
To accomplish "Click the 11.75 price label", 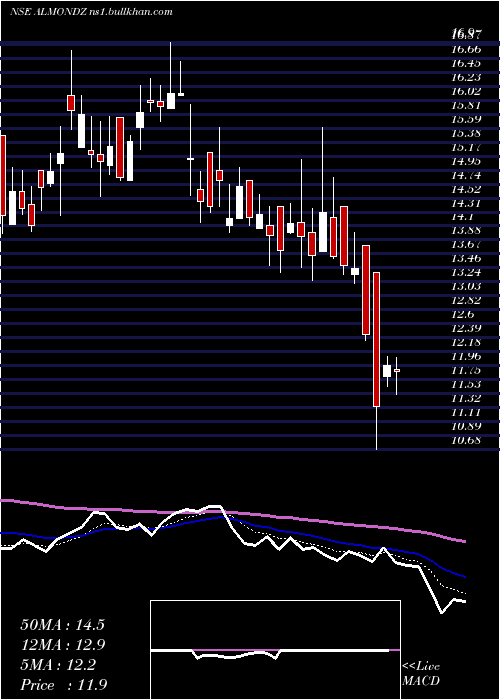I will tap(466, 371).
